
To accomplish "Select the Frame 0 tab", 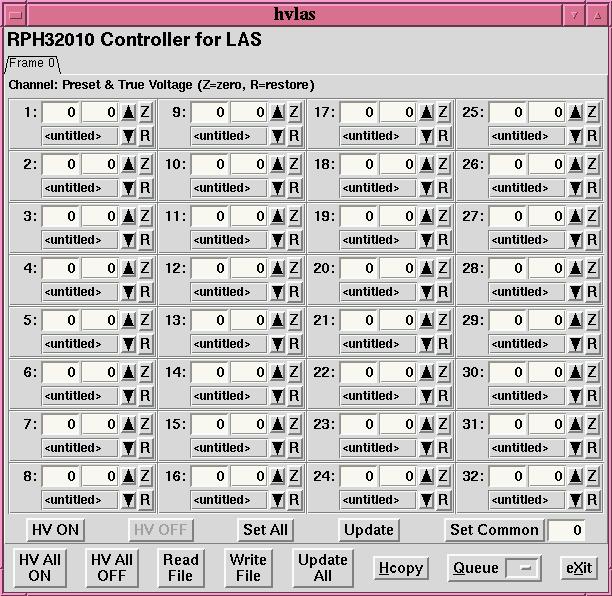I will tap(32, 64).
